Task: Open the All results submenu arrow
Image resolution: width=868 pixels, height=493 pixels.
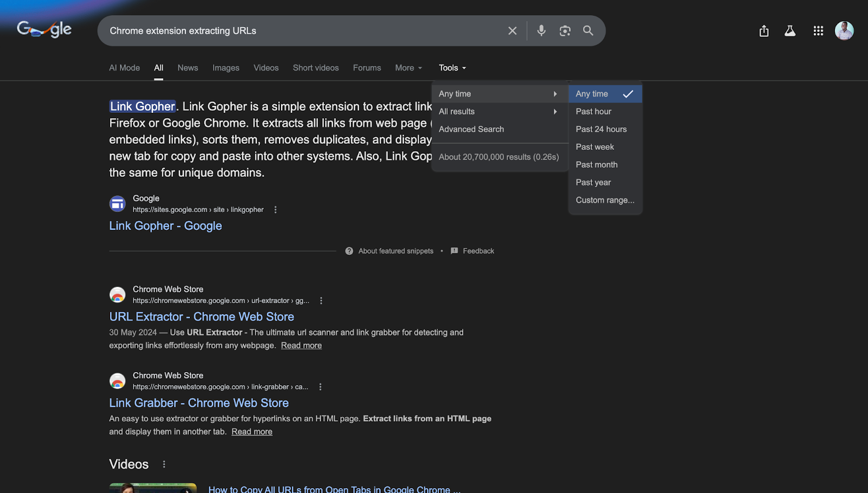Action: pyautogui.click(x=554, y=111)
